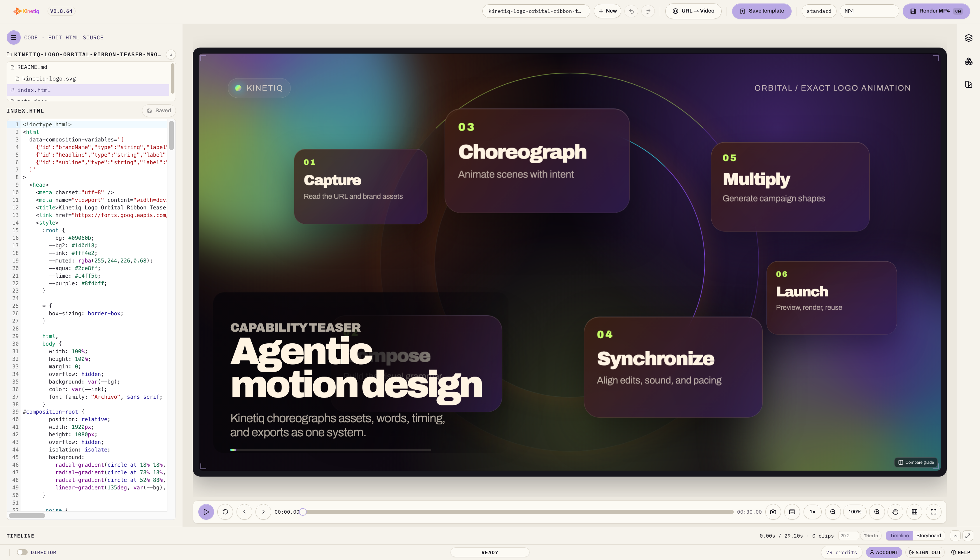980x560 pixels.
Task: Click the Saved status button
Action: (x=159, y=111)
